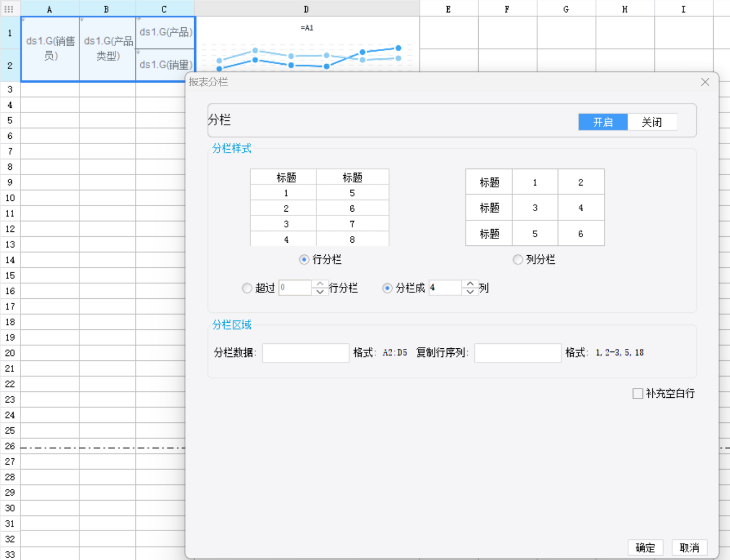Increase the 分栏成 column count

470,284
